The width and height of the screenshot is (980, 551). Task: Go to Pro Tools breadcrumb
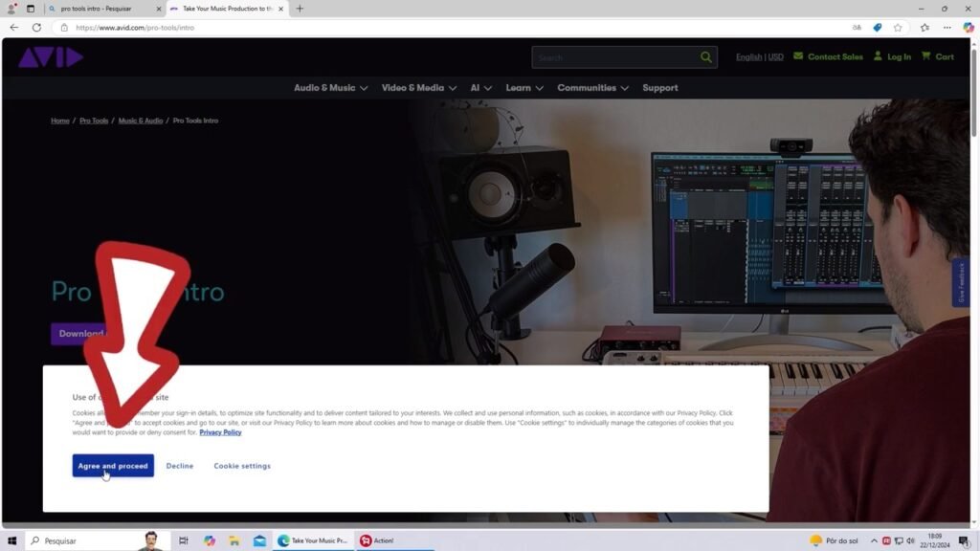click(94, 121)
